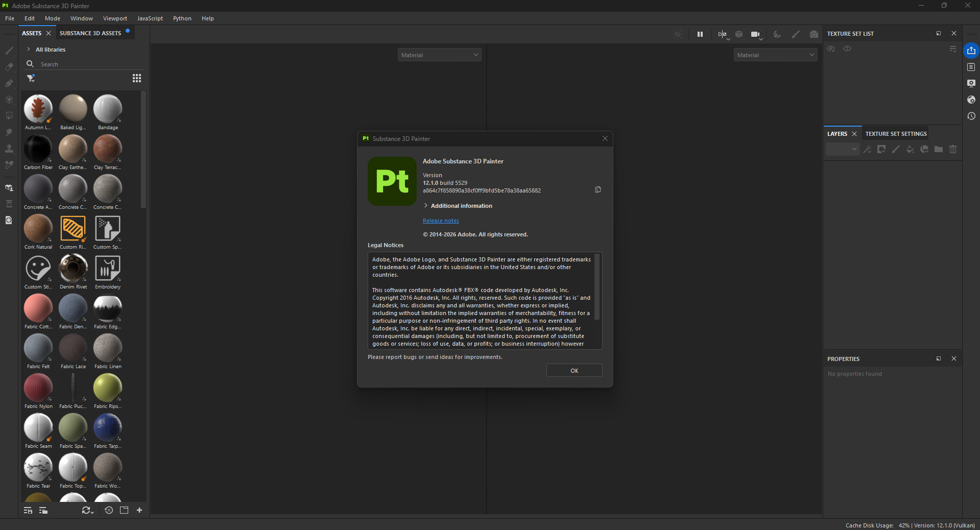Open the assets refresh dropdown
980x530 pixels.
pyautogui.click(x=88, y=510)
